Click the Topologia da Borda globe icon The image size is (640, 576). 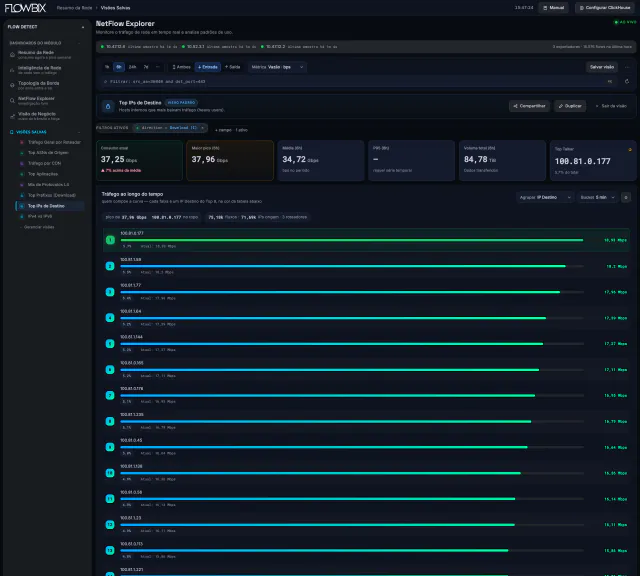pos(12,85)
